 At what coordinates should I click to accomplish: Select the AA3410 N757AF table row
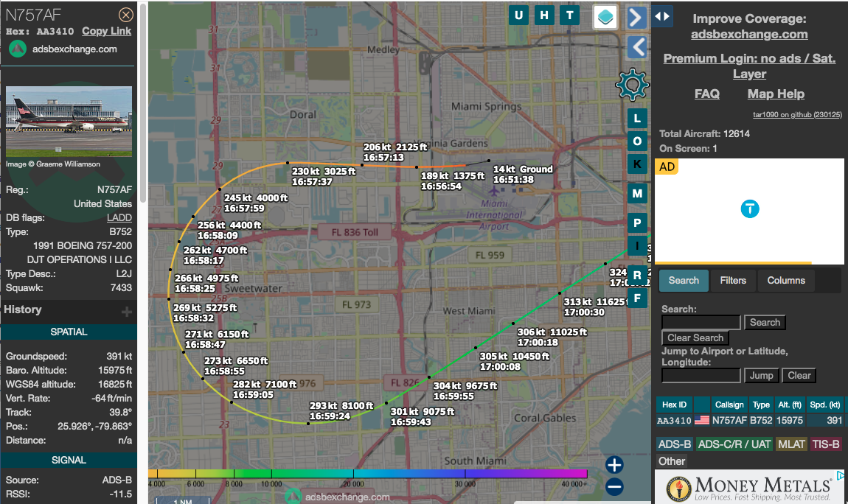point(750,420)
